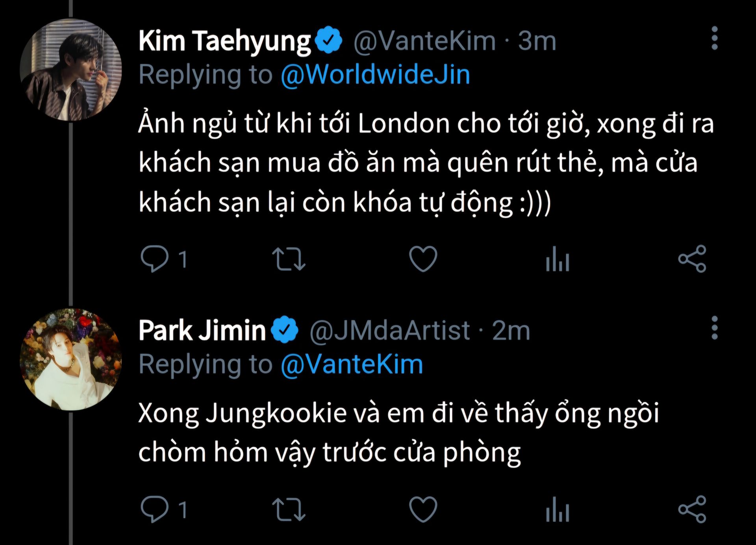The height and width of the screenshot is (545, 756).
Task: Reply to Park Jimin's tweet
Action: click(154, 509)
